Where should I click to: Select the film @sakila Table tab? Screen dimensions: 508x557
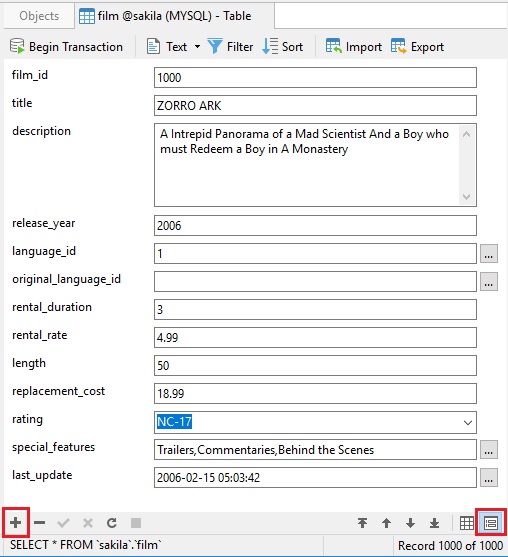(x=174, y=16)
